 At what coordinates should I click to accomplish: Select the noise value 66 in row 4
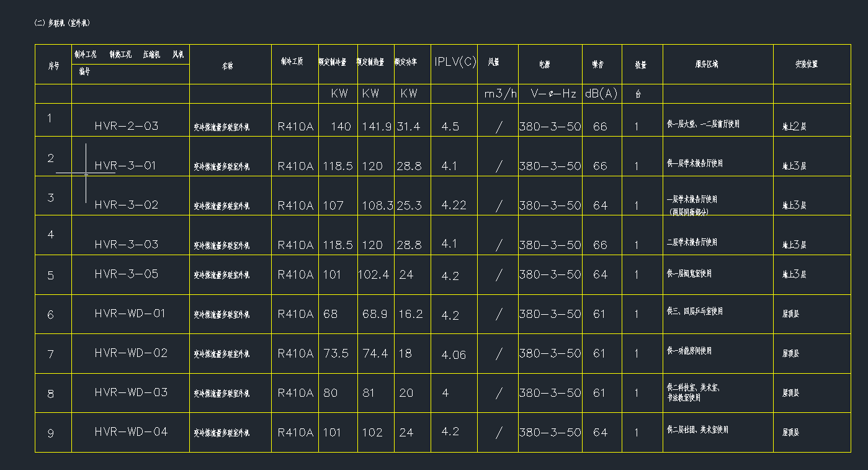pos(600,245)
